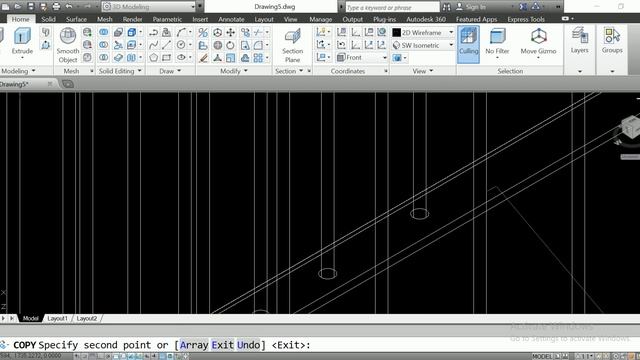Click the Smooth Object button
Image resolution: width=640 pixels, height=360 pixels.
[x=68, y=45]
